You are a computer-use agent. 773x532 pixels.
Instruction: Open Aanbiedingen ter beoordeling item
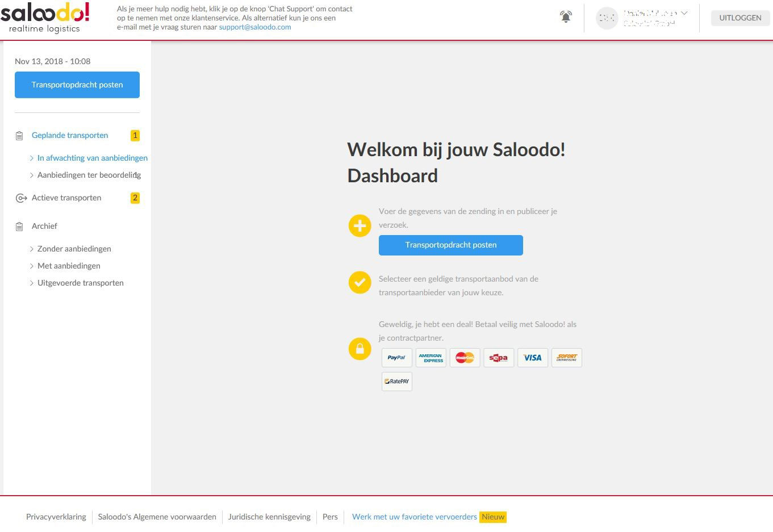(89, 175)
